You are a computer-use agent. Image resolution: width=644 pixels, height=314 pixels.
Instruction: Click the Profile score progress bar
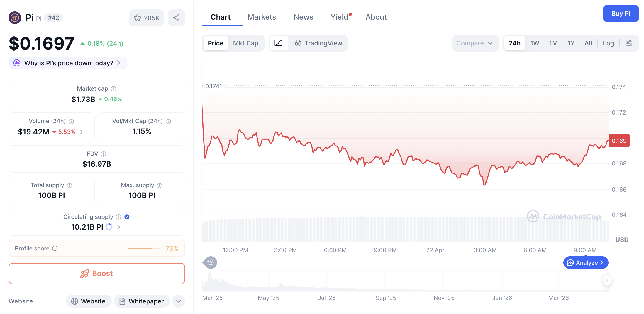[144, 248]
